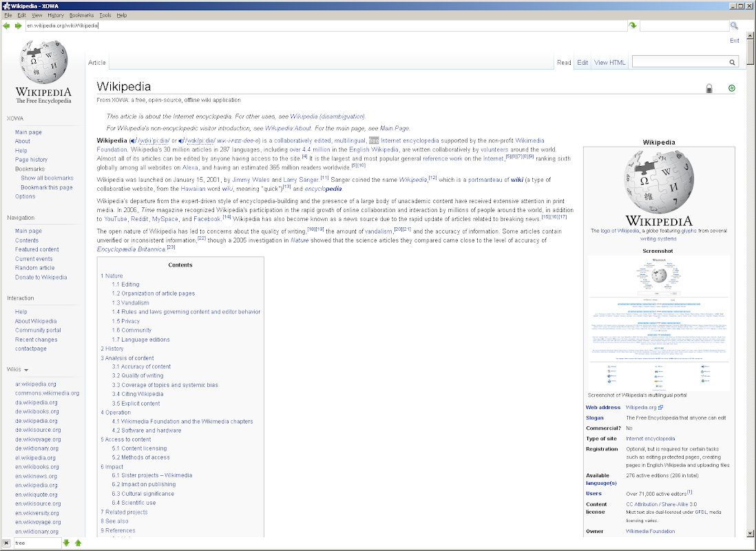The width and height of the screenshot is (756, 551).
Task: Open the View menu
Action: (36, 15)
